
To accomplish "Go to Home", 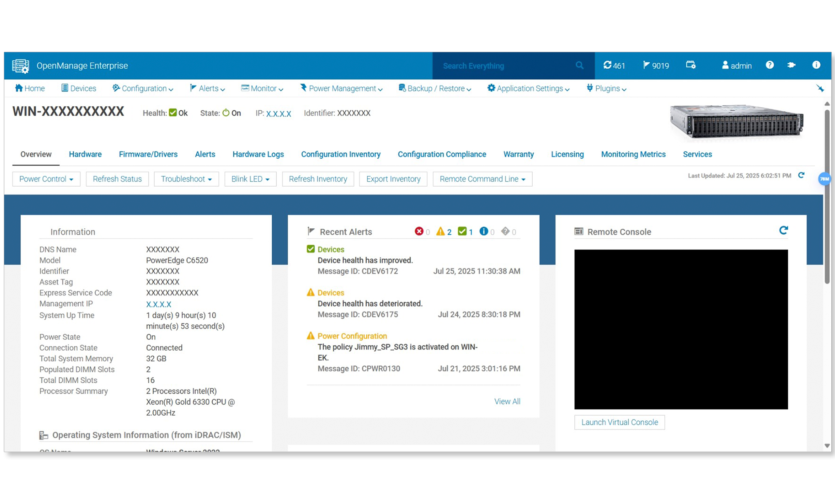I will (x=30, y=88).
